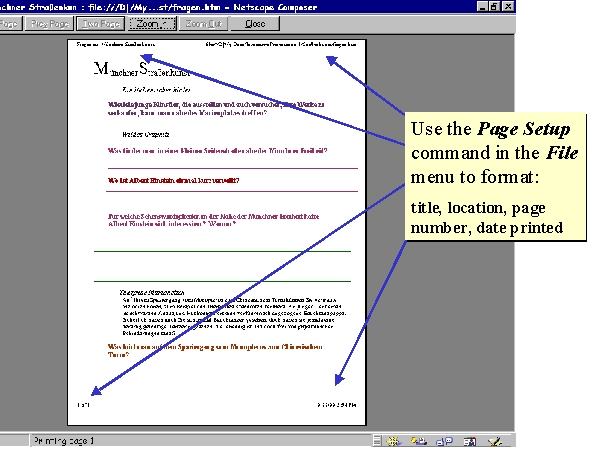Open Discussions newsgroups icon in component bar
This screenshot has width=600, height=450.
point(443,440)
